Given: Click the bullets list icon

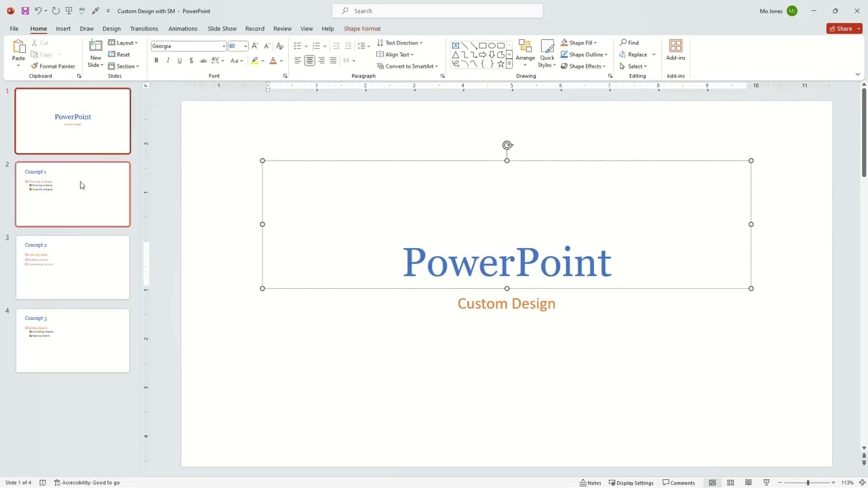Looking at the screenshot, I should point(297,46).
